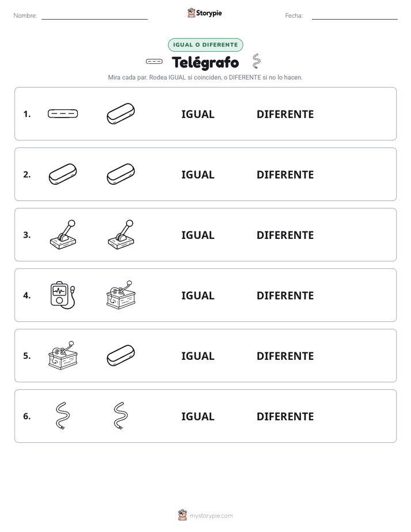Click the first telegraph key lever in row 3
The width and height of the screenshot is (411, 532).
click(63, 235)
